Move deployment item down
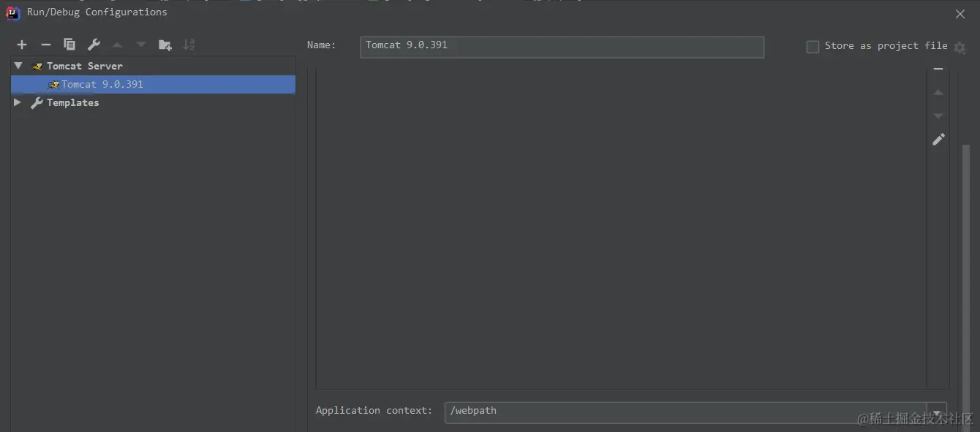This screenshot has width=980, height=432. 938,116
